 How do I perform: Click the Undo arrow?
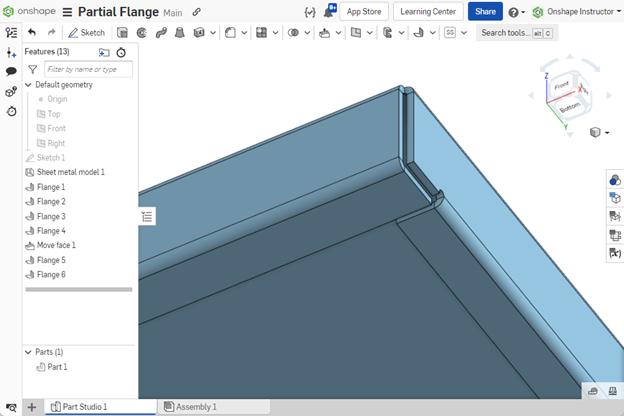click(32, 33)
